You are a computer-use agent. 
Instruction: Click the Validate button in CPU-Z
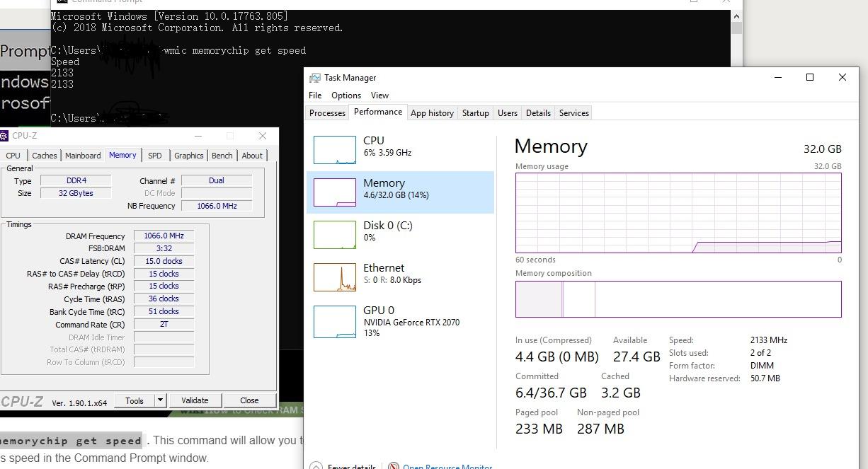(195, 400)
